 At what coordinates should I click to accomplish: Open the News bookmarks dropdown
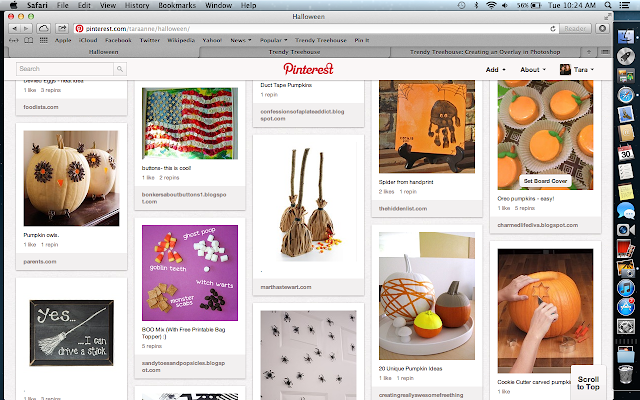coord(240,40)
